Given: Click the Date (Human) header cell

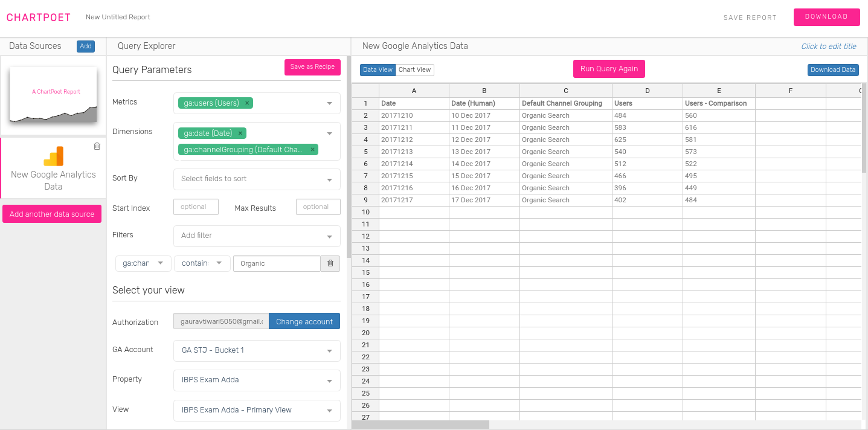Looking at the screenshot, I should pos(484,103).
